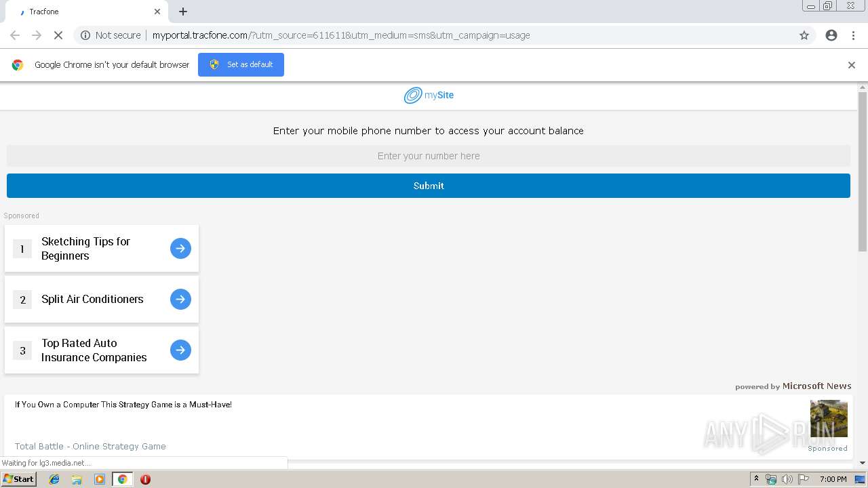Screen dimensions: 868x488
Task: Open the Chrome three-dot menu
Action: pos(853,35)
